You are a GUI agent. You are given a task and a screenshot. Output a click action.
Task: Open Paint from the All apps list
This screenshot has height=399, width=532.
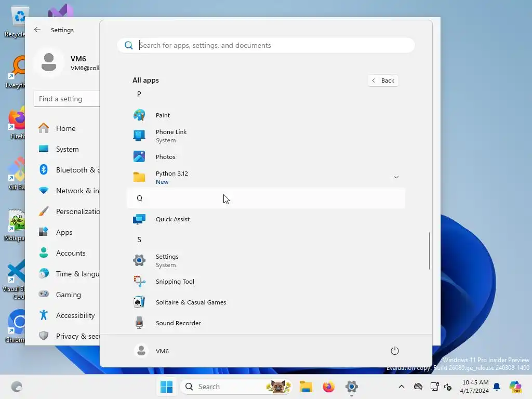tap(265, 115)
